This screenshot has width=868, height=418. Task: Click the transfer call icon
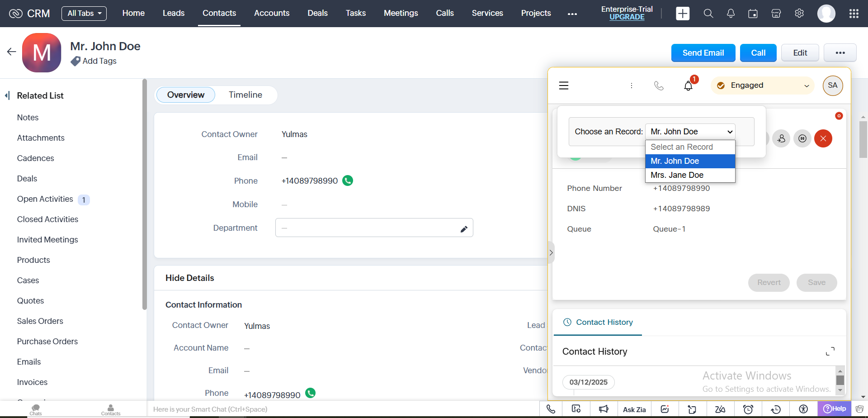pyautogui.click(x=781, y=138)
